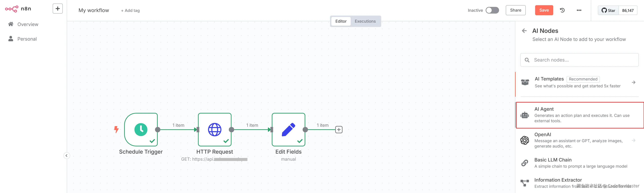The image size is (644, 193).
Task: Click the plus connector after Edit Fields
Action: pos(339,129)
